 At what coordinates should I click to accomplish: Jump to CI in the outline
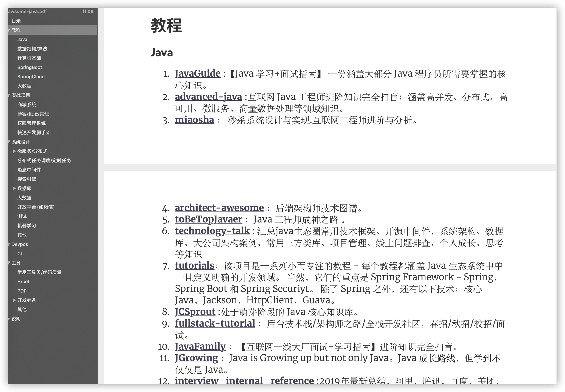click(20, 254)
